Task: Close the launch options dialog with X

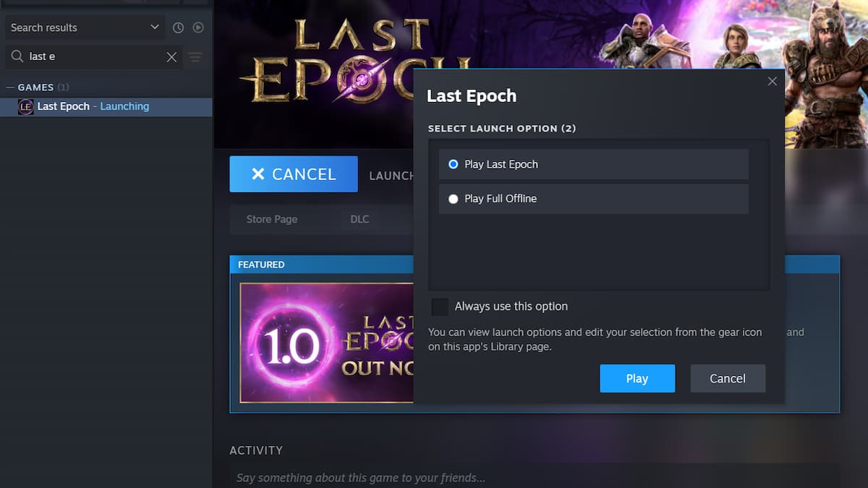Action: click(x=772, y=81)
